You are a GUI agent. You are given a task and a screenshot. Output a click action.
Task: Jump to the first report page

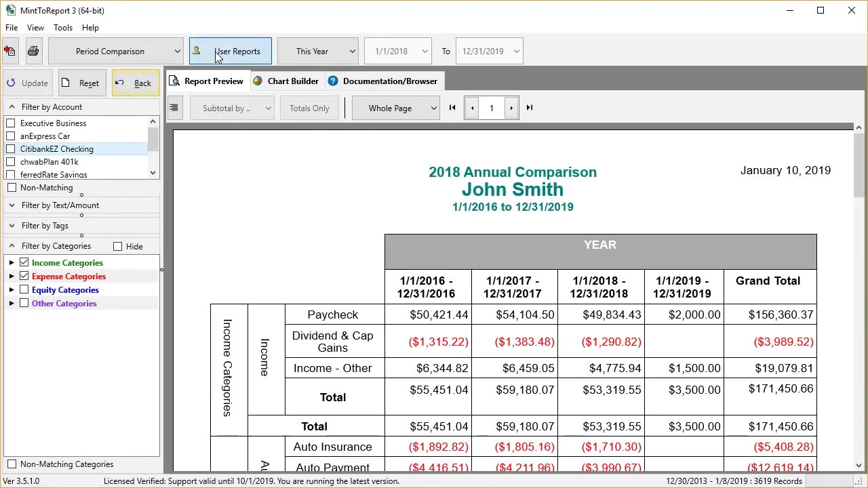452,108
